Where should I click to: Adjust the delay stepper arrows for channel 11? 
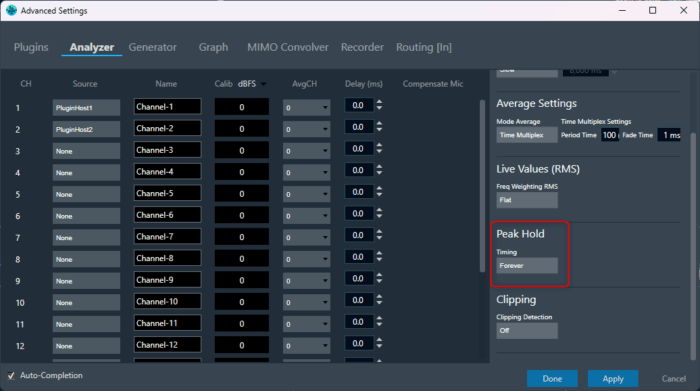379,322
